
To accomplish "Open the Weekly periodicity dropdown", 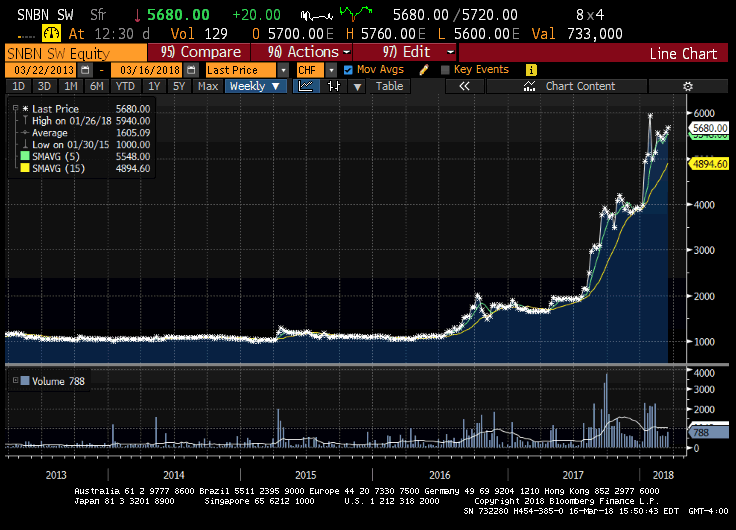I will pos(255,86).
